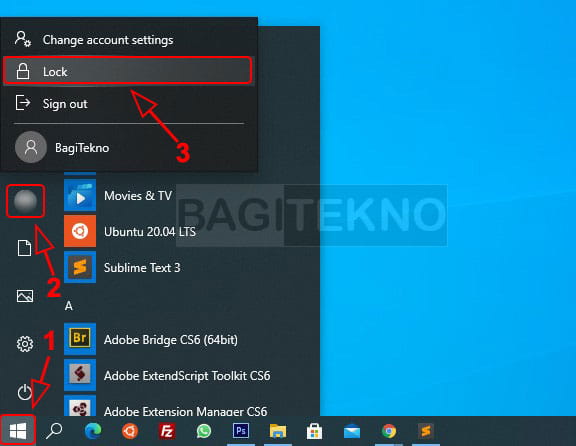Open the Power options button
The image size is (576, 446).
click(25, 392)
